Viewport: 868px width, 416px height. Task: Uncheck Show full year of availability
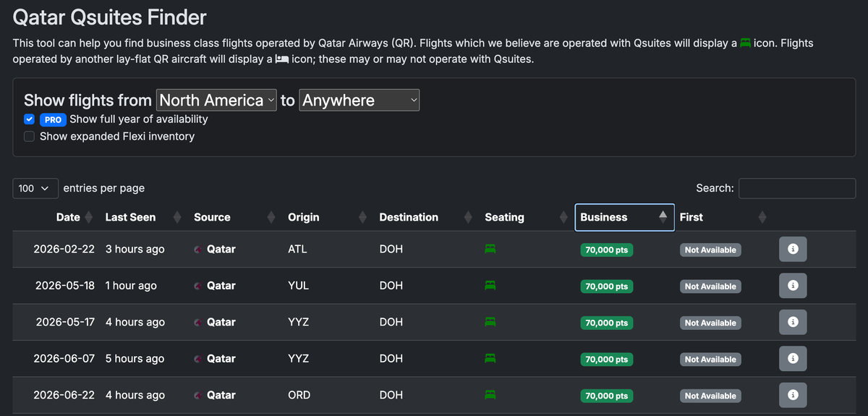[x=29, y=119]
